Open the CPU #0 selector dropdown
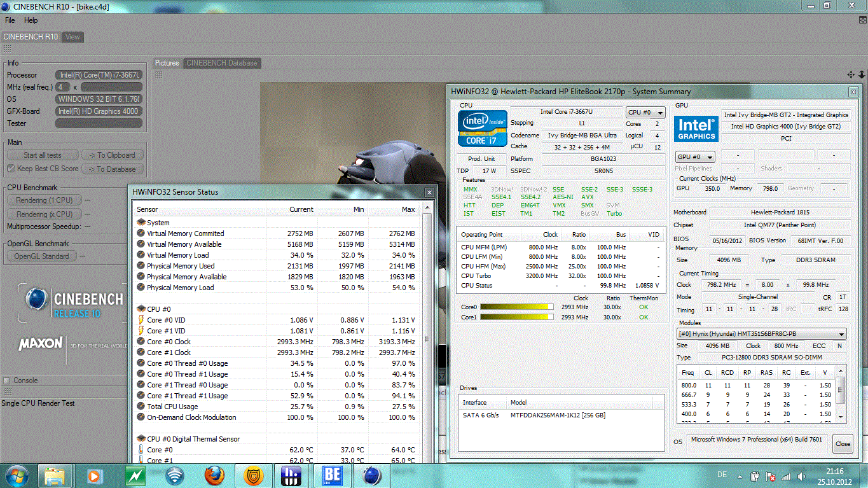 (645, 113)
